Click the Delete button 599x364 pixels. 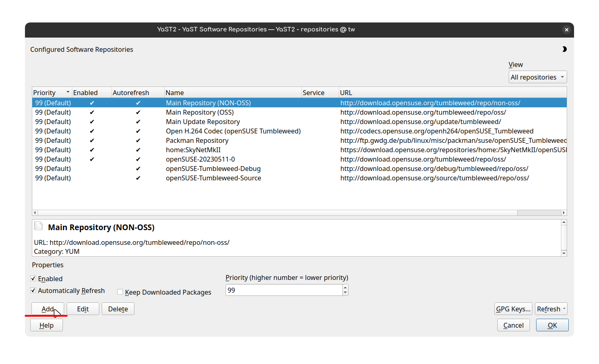[118, 309]
